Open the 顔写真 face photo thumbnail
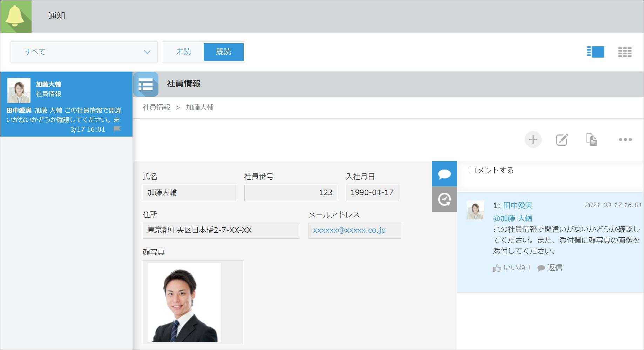Viewport: 644px width, 350px height. [184, 302]
